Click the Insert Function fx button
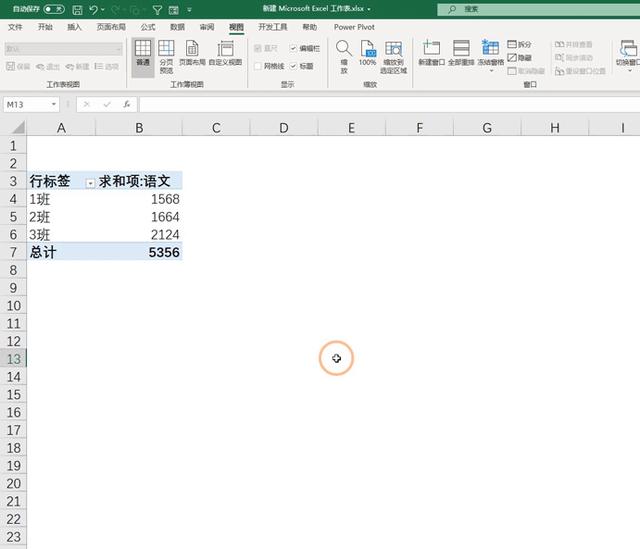Screen dimensions: 640x549 (x=127, y=104)
